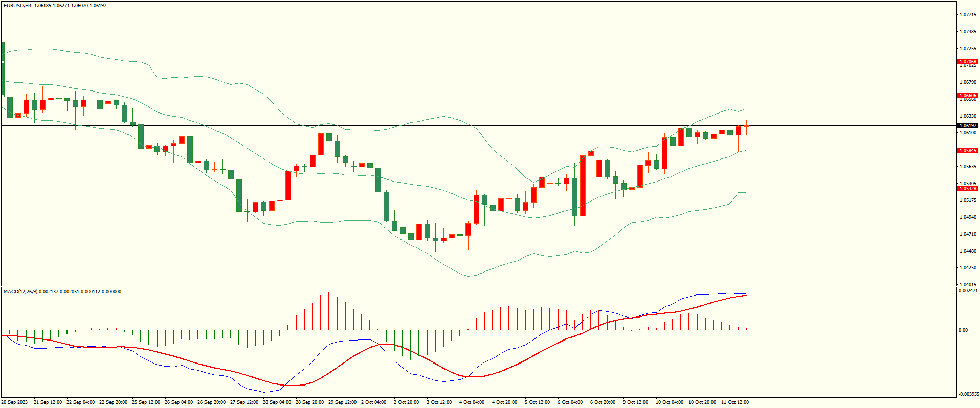The width and height of the screenshot is (980, 408).
Task: Click the 29 Sep 12:00 time label
Action: (342, 402)
